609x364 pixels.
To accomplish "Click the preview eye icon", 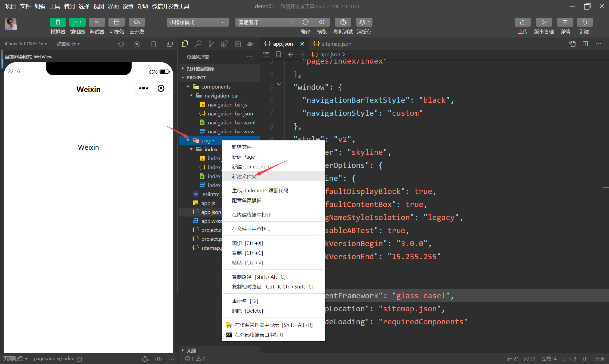I will (322, 22).
